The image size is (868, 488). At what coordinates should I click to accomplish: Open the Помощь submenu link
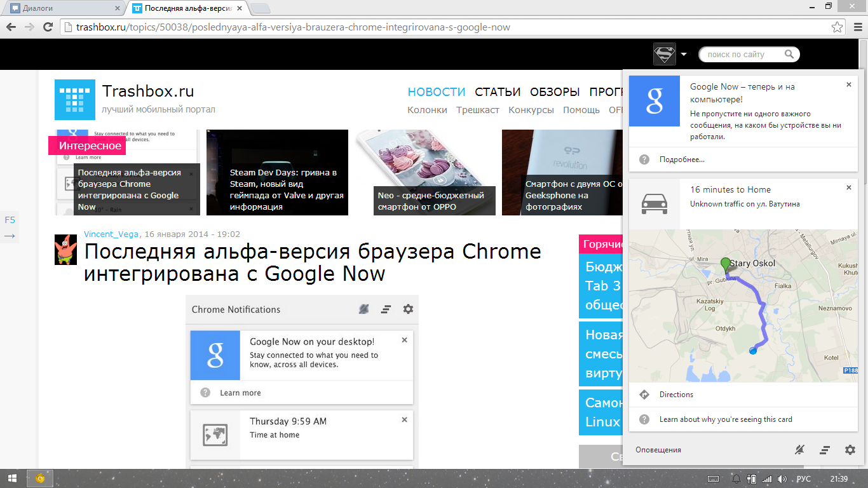tap(581, 110)
